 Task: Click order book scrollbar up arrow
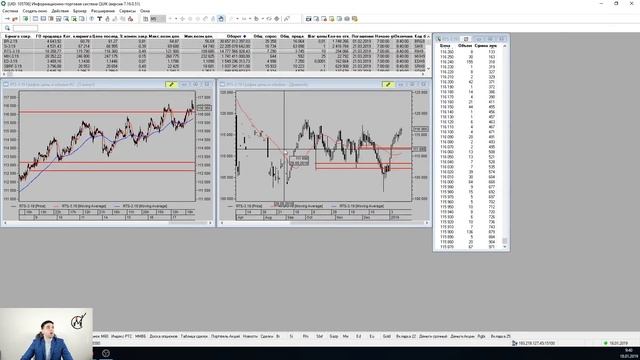505,46
